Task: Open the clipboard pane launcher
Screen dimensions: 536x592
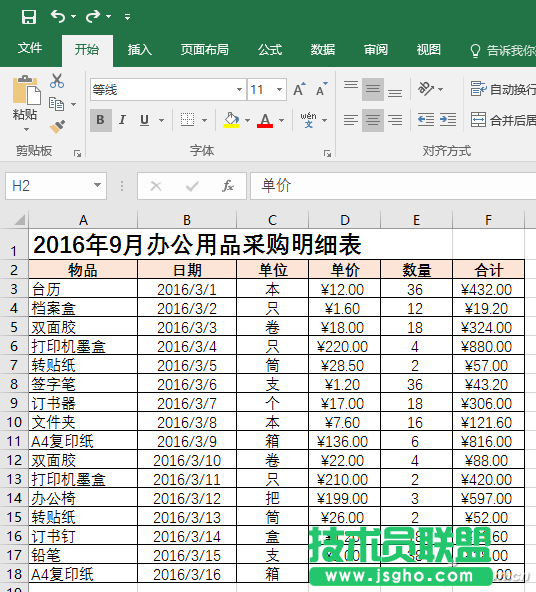Action: pos(77,153)
